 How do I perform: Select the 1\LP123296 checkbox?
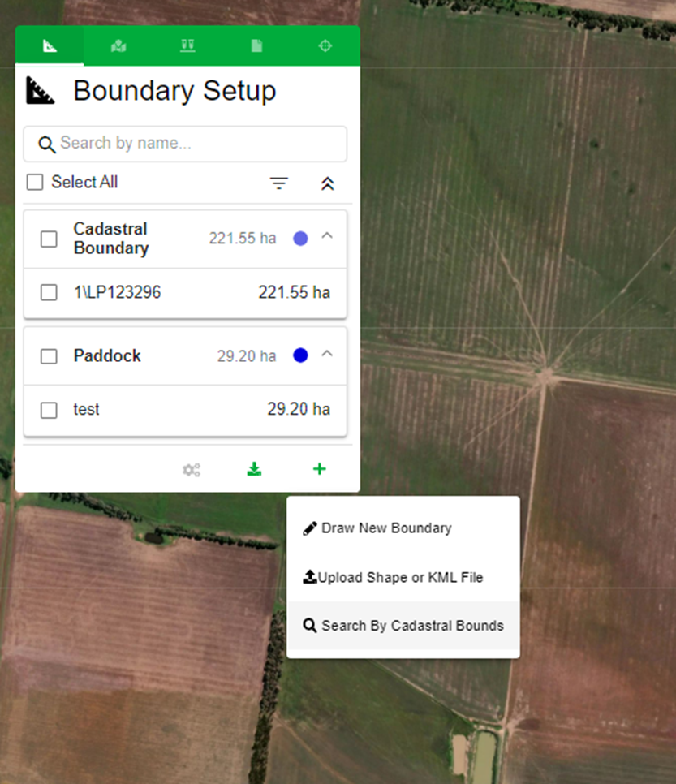pyautogui.click(x=49, y=292)
